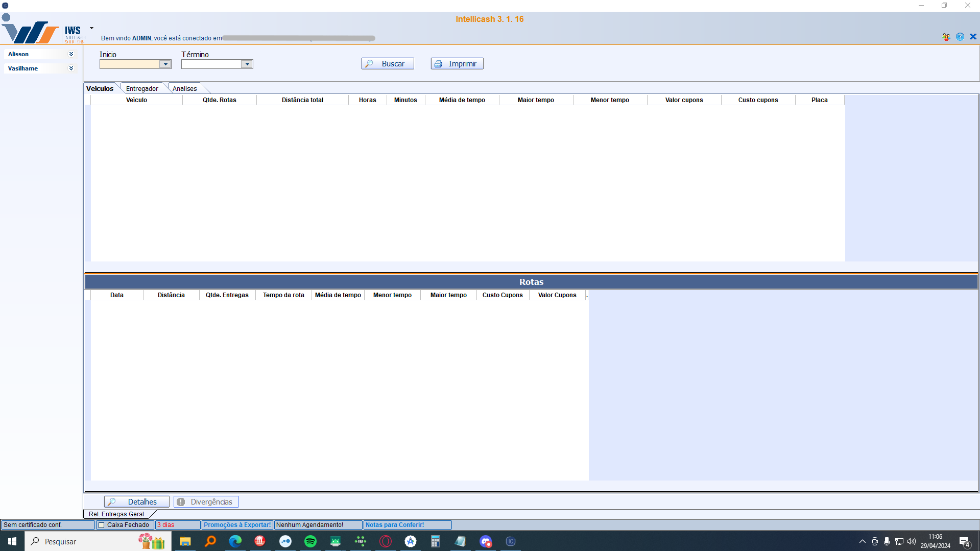Open the Término date dropdown
The height and width of the screenshot is (551, 980).
pyautogui.click(x=247, y=64)
